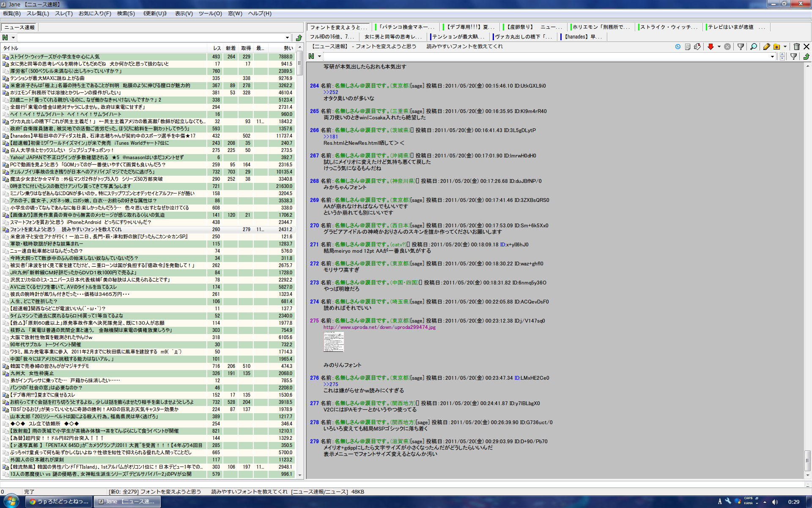The height and width of the screenshot is (508, 812).
Task: Open Chrome window from the Windows taskbar
Action: 59,502
